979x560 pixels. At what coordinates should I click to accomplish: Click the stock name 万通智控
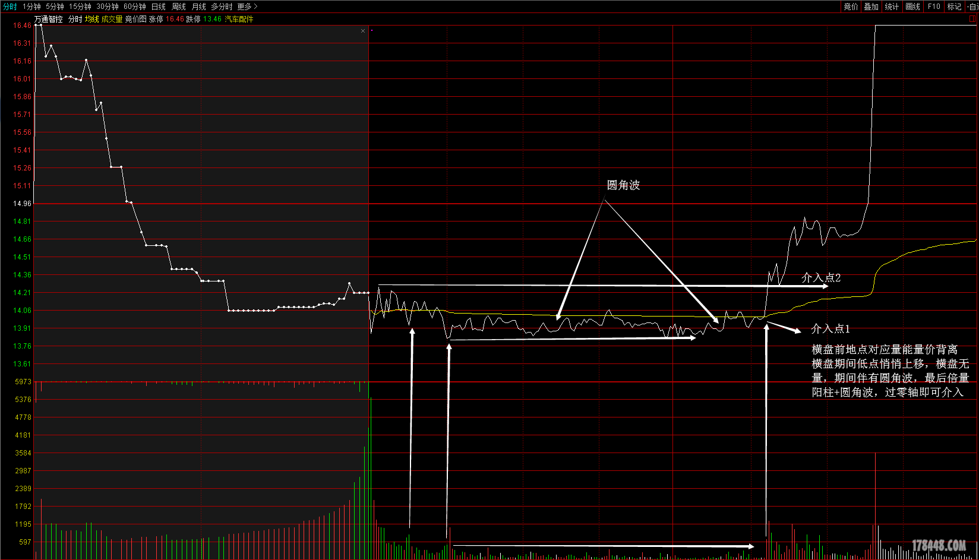[x=48, y=19]
